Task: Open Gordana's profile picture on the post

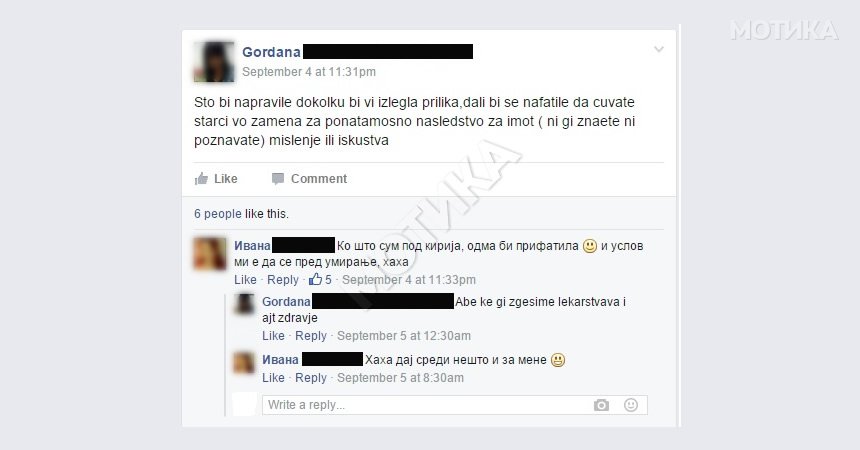Action: [214, 62]
